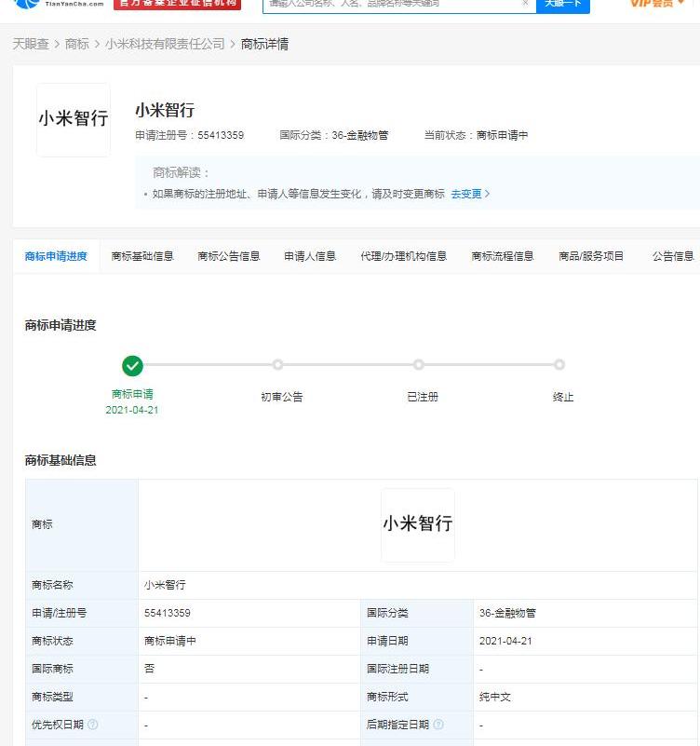Click the 当前状态：商标申请中 header text
The width and height of the screenshot is (700, 746).
(476, 136)
